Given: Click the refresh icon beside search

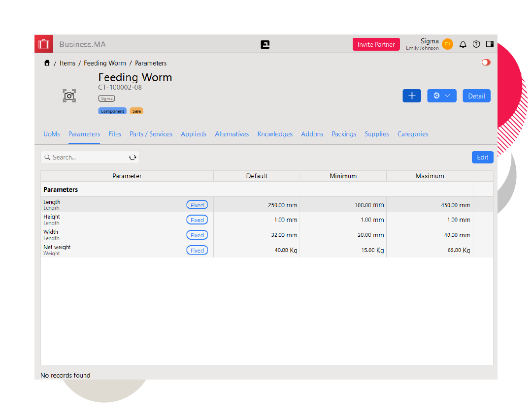Looking at the screenshot, I should (133, 158).
